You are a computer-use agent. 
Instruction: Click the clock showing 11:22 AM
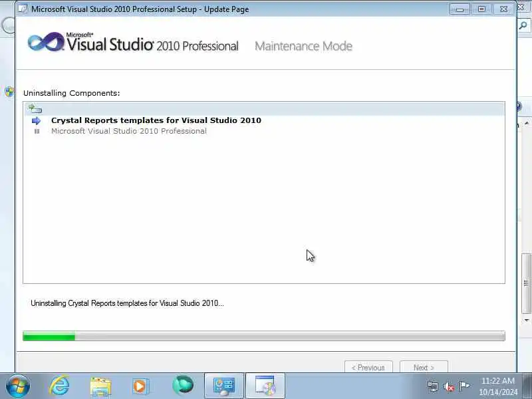pos(498,386)
